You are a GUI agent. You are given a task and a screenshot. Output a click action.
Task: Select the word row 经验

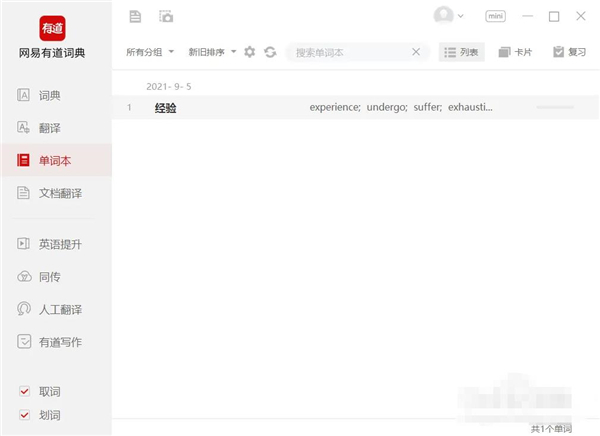355,107
